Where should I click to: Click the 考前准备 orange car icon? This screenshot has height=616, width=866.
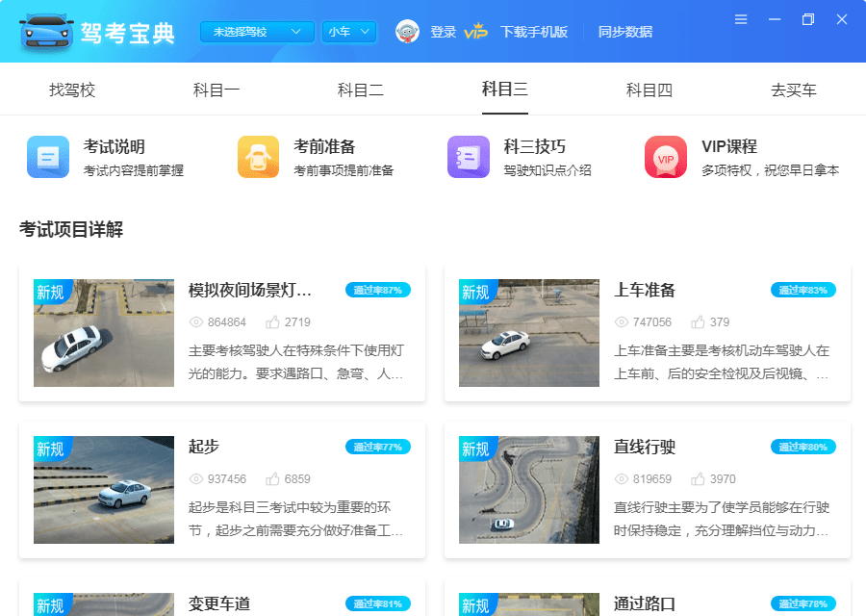pyautogui.click(x=259, y=157)
